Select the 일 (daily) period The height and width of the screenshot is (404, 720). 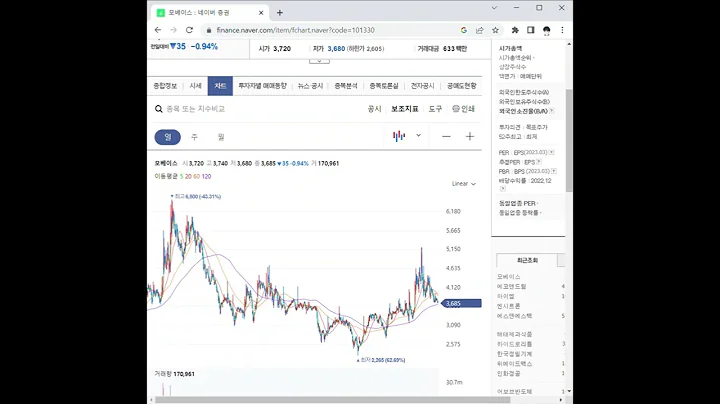point(168,137)
